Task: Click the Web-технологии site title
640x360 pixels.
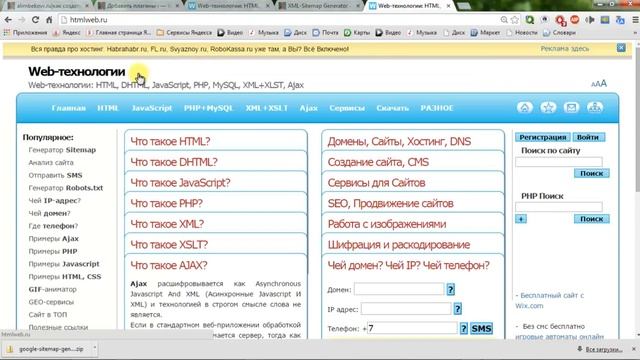Action: tap(77, 71)
